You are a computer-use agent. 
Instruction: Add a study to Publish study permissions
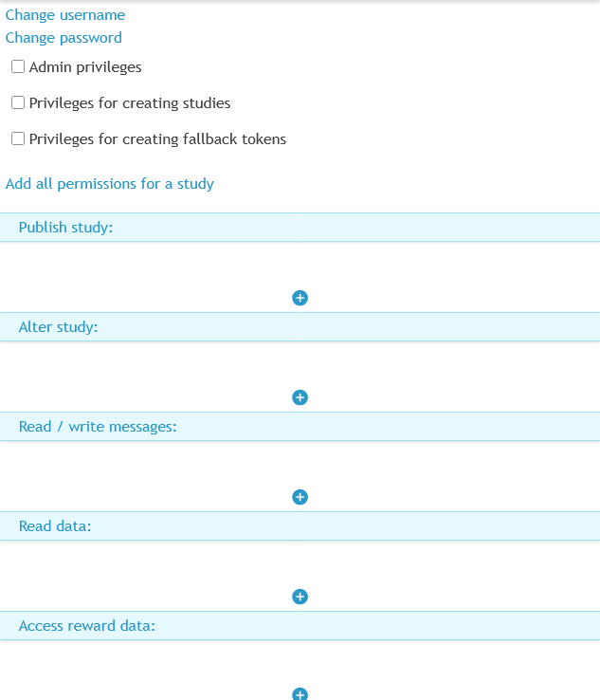(300, 298)
